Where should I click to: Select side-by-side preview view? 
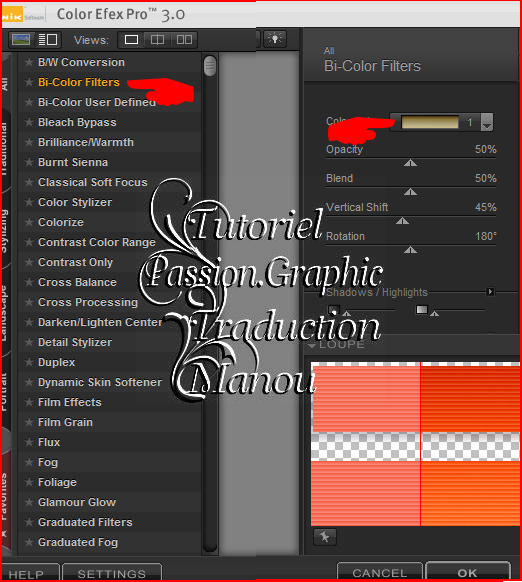tap(184, 39)
